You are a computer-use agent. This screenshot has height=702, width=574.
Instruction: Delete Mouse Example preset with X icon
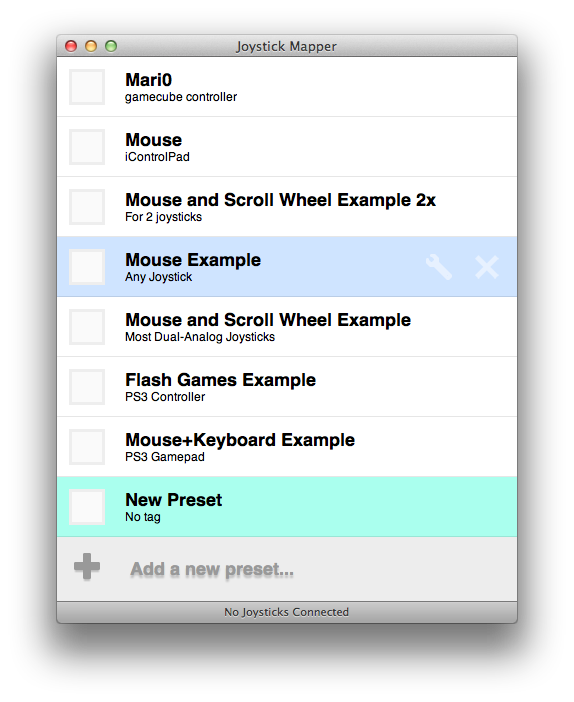pos(487,267)
